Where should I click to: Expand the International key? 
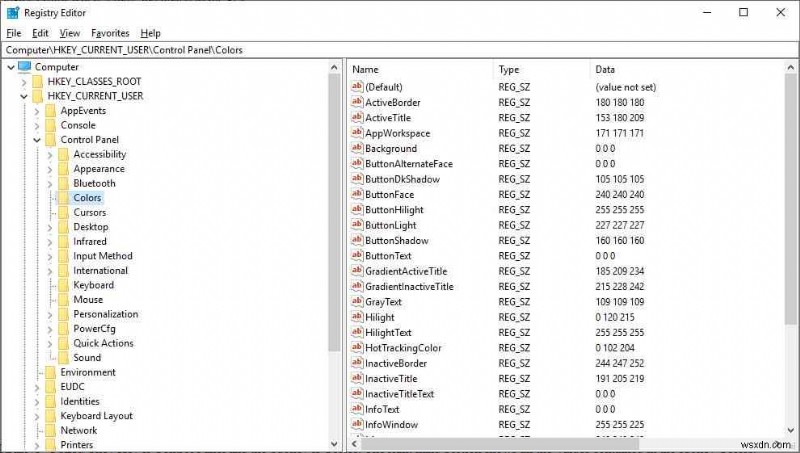[x=50, y=271]
